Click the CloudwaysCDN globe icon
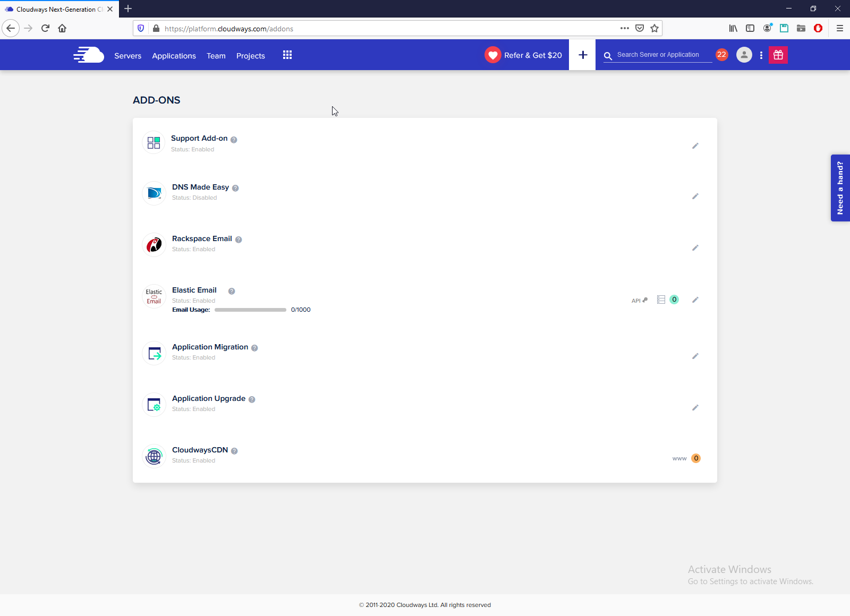Screen dimensions: 850x616 [x=154, y=456]
